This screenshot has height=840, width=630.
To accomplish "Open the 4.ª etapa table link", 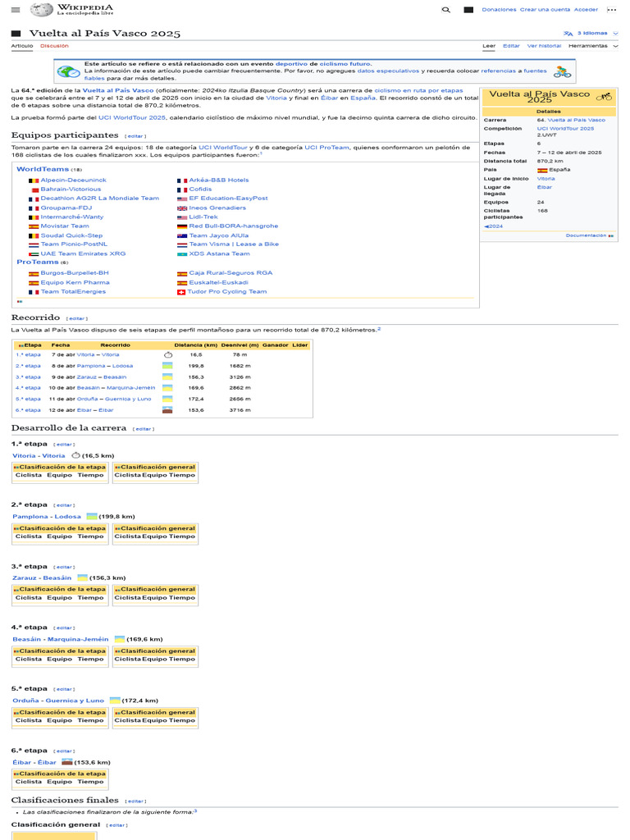I will 29,388.
